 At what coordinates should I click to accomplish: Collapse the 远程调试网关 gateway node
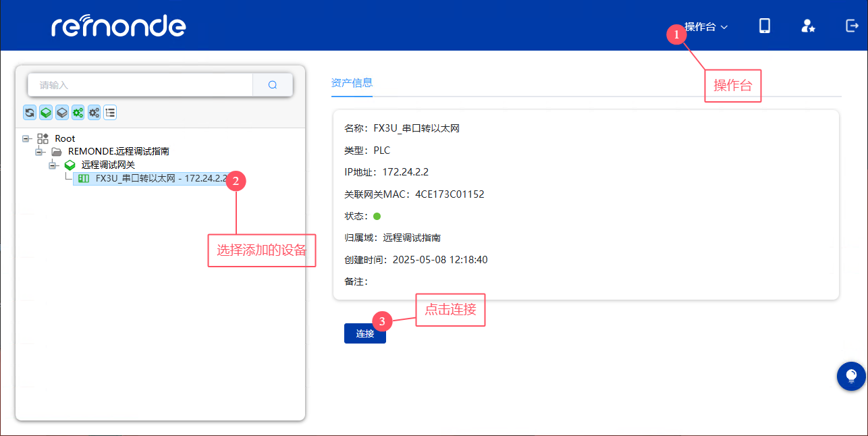pyautogui.click(x=53, y=165)
